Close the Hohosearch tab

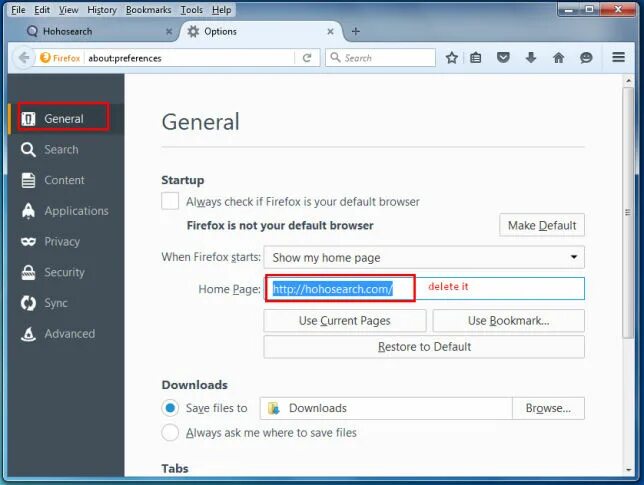coord(169,31)
